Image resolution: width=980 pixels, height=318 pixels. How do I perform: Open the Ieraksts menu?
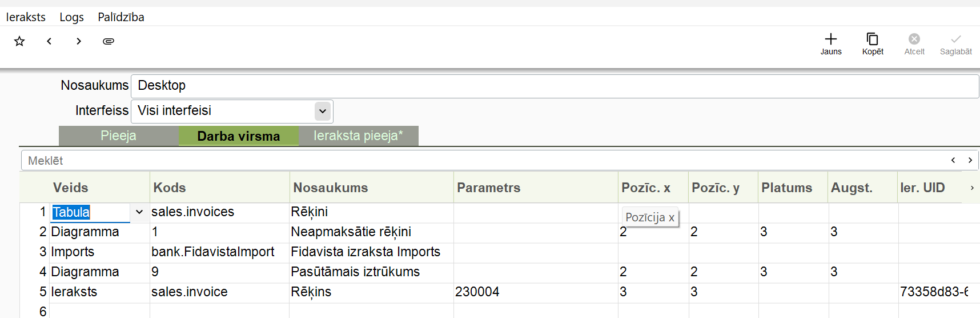26,17
